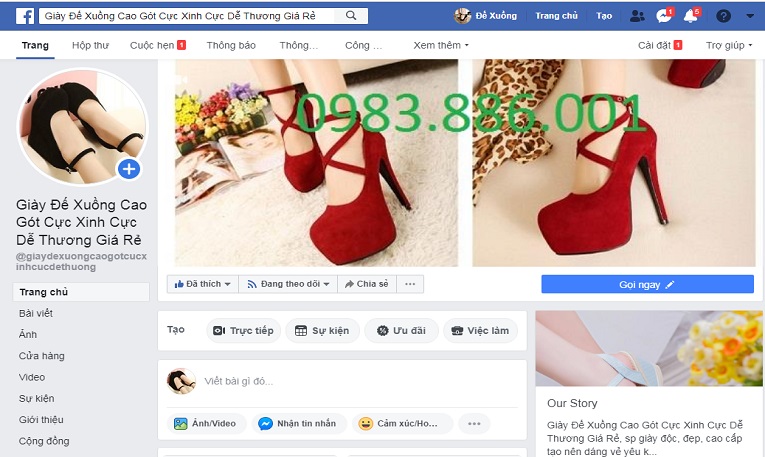Click the search magnifier icon
765x457 pixels.
(351, 16)
